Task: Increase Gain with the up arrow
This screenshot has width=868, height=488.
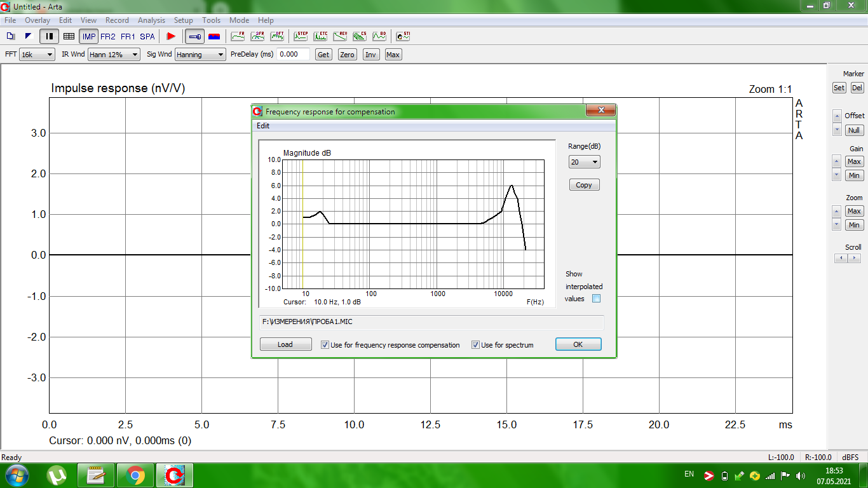Action: pos(837,161)
